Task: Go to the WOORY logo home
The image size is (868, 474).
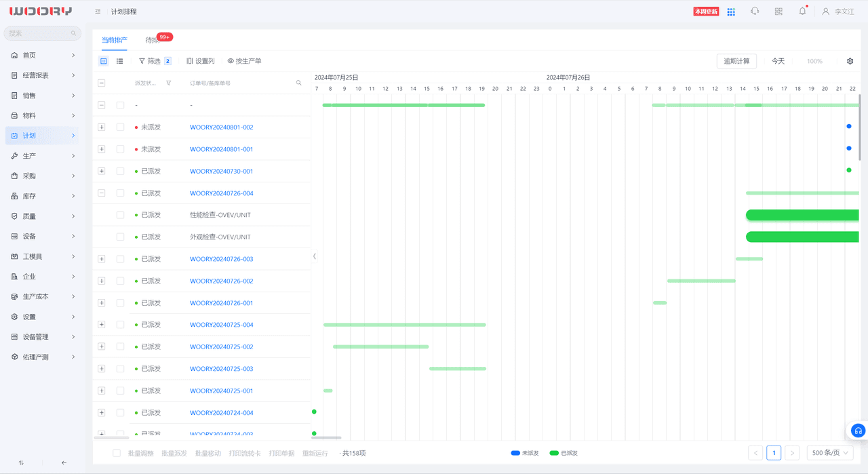Action: pyautogui.click(x=41, y=12)
